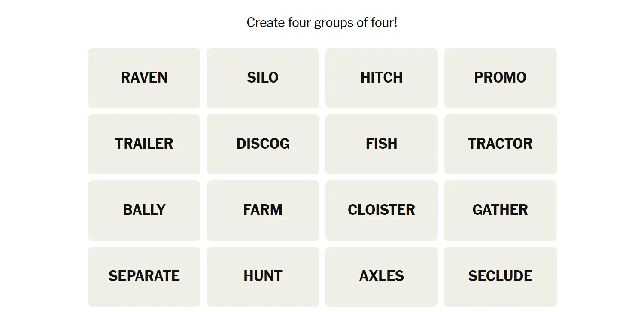Pick the SECLUDE tile
Viewport: 644px width, 312px height.
(500, 276)
